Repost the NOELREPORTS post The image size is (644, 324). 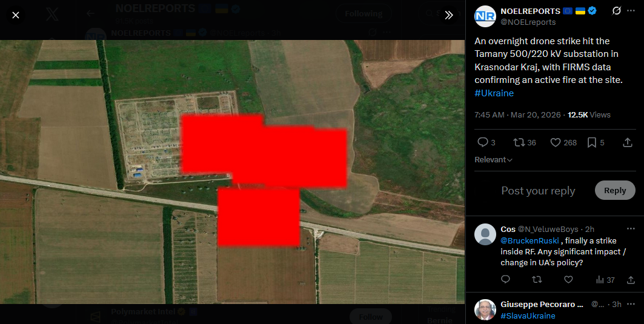[x=525, y=142]
